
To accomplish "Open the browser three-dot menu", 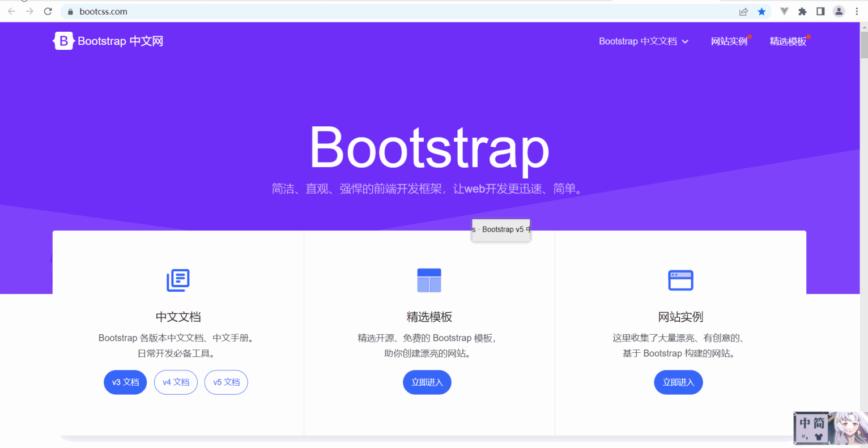I will (857, 11).
